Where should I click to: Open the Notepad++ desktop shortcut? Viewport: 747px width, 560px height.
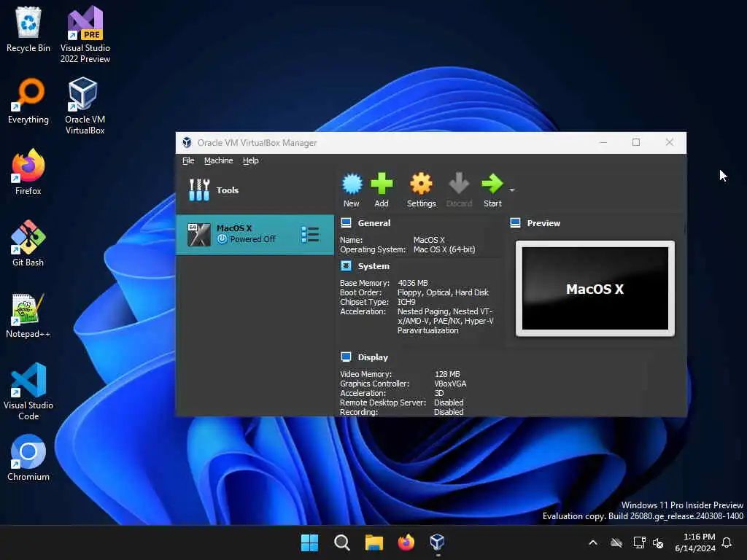[x=28, y=315]
